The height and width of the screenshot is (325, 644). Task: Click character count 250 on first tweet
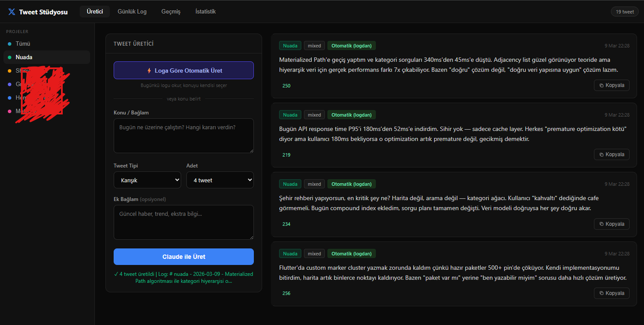coord(286,85)
